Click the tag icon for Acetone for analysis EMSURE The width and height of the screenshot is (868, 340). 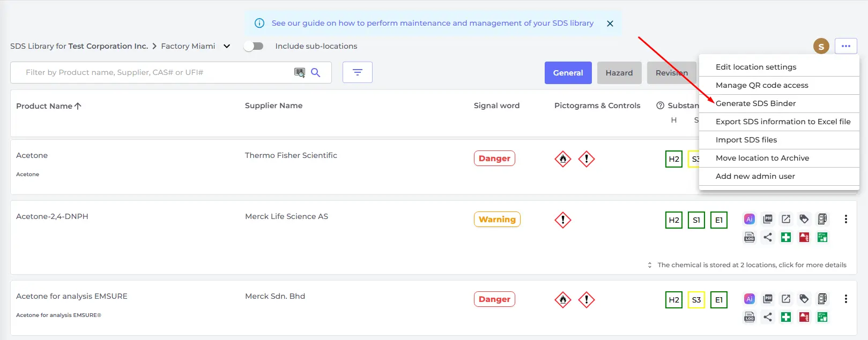pos(804,299)
